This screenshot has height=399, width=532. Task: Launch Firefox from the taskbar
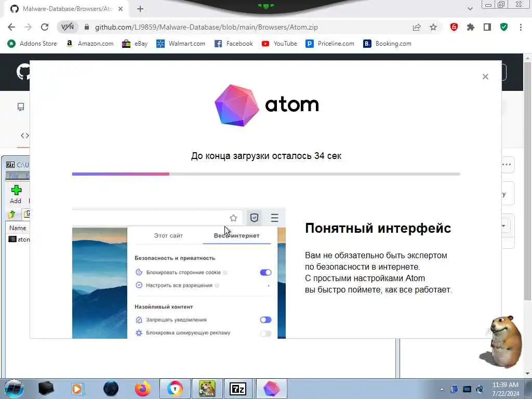(x=143, y=389)
